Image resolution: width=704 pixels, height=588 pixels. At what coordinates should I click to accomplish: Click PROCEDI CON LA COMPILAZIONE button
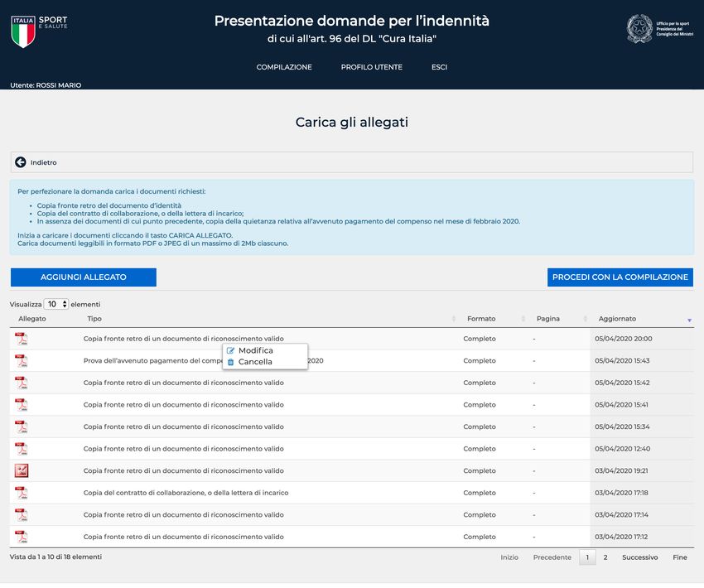coord(620,277)
